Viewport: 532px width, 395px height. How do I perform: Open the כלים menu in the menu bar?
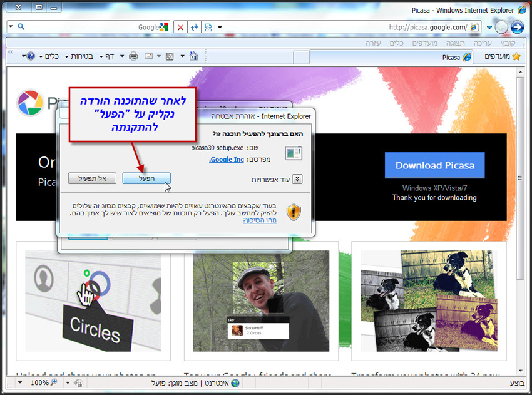click(x=396, y=43)
